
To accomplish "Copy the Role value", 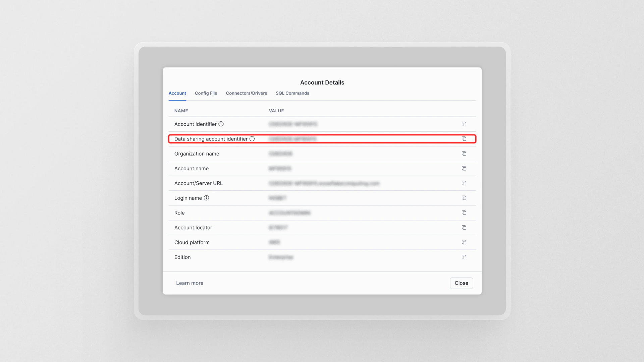I will click(x=464, y=213).
